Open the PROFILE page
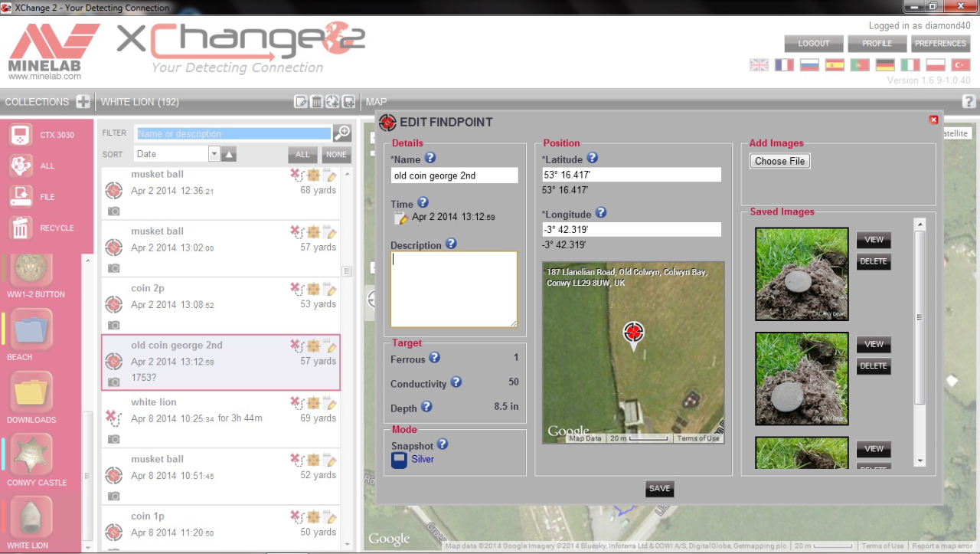Image resolution: width=980 pixels, height=554 pixels. click(x=877, y=44)
